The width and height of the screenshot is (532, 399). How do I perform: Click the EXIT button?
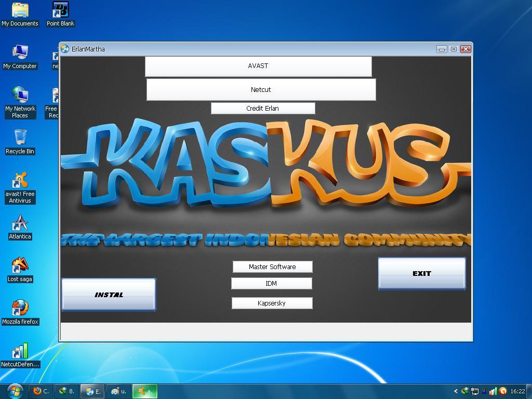point(422,273)
